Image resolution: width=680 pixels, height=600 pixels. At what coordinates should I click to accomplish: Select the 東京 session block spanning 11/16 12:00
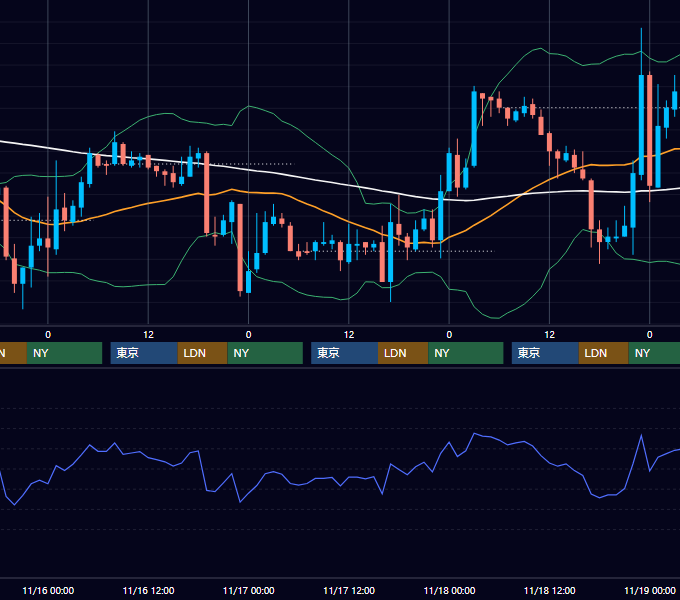(144, 353)
